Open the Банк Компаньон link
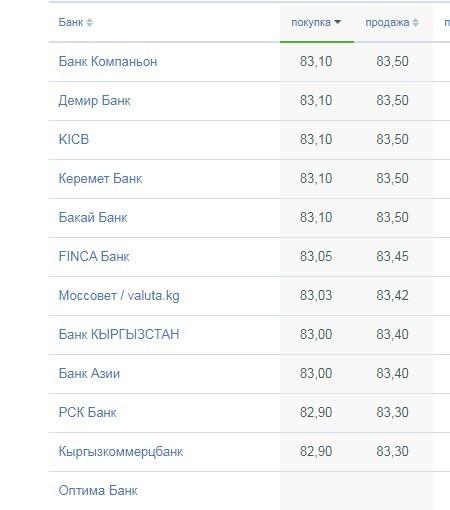 click(108, 62)
